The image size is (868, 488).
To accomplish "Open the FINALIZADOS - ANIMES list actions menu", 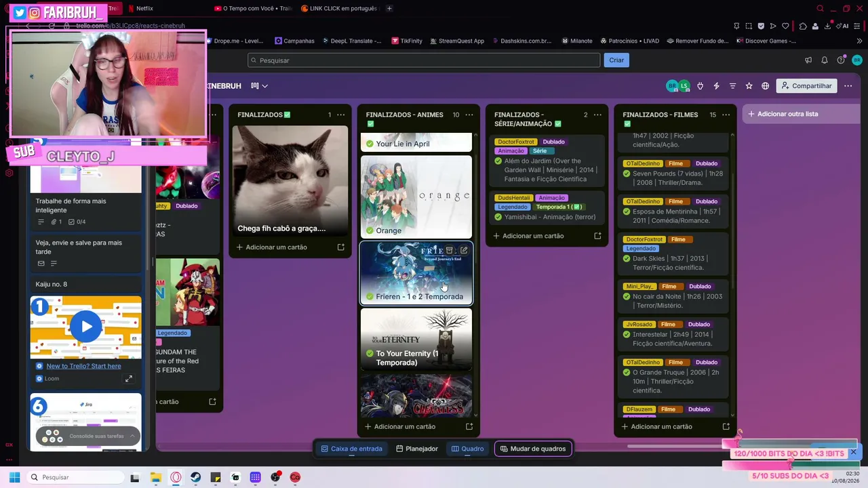I will (x=469, y=115).
